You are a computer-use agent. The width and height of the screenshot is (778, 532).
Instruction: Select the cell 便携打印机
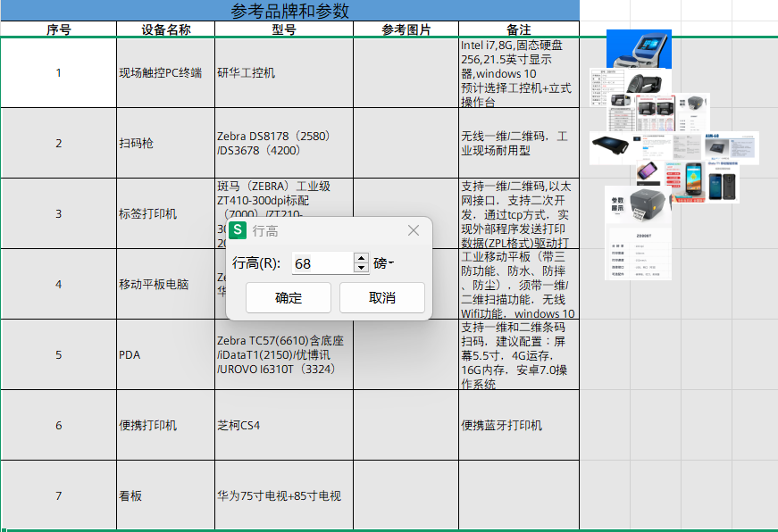coord(166,425)
